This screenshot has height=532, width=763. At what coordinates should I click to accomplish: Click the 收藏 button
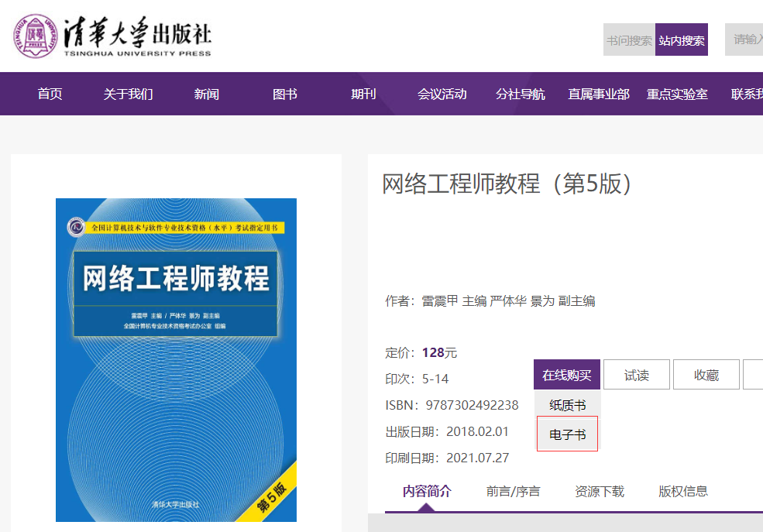pyautogui.click(x=706, y=375)
